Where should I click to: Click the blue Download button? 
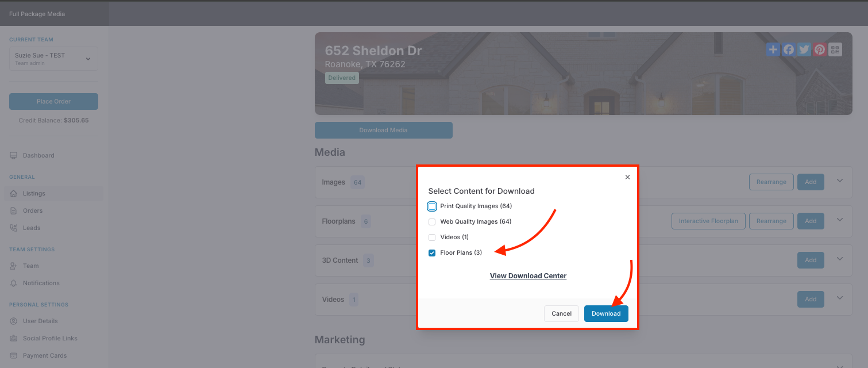point(606,313)
